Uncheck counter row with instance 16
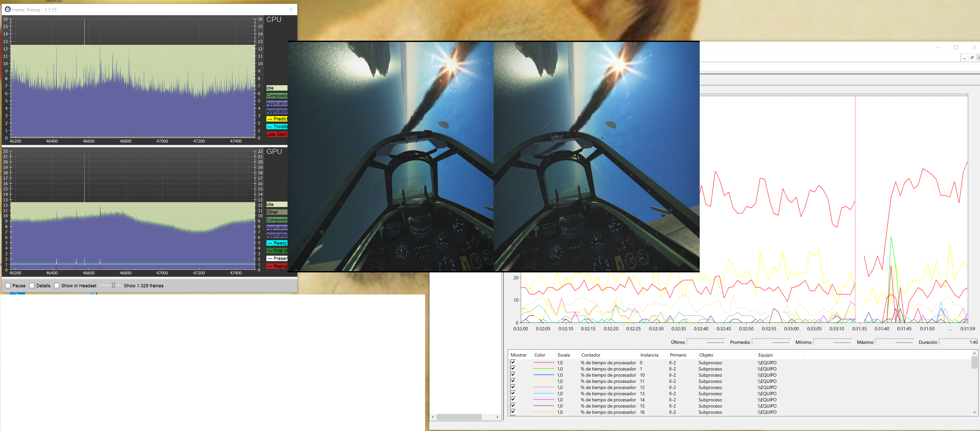This screenshot has height=431, width=980. tap(513, 412)
